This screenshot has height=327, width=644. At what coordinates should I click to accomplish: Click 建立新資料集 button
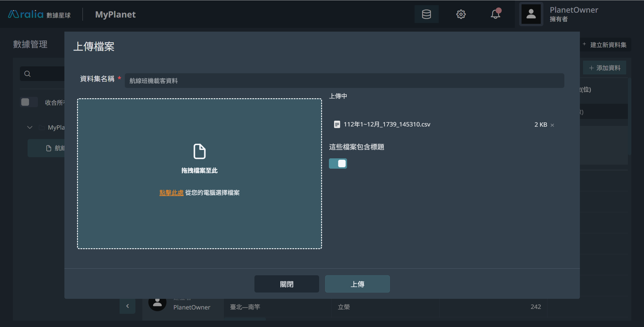pos(605,45)
